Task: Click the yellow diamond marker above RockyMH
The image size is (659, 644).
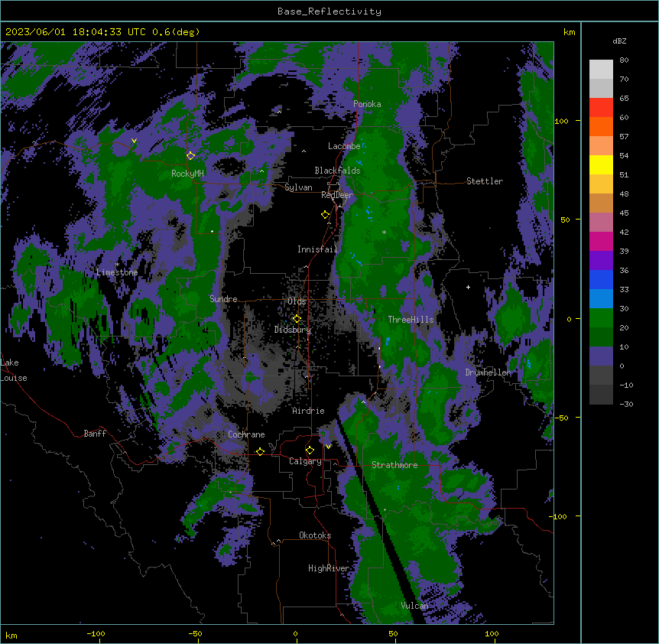Action: (190, 156)
